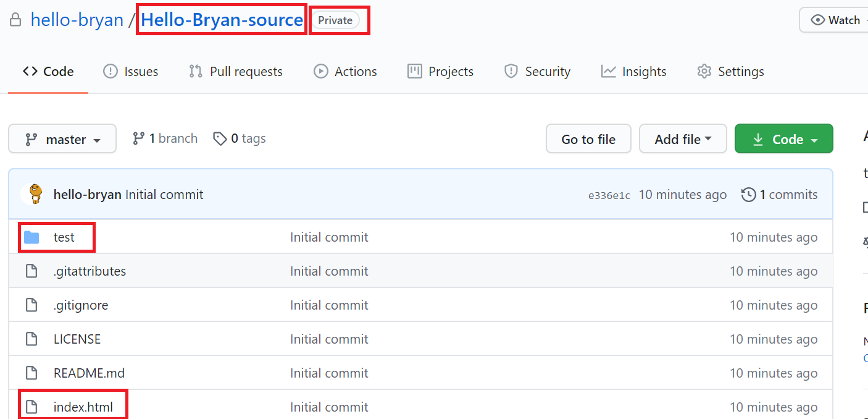Open Initial commit message on LICENSE row
868x419 pixels.
click(x=329, y=339)
